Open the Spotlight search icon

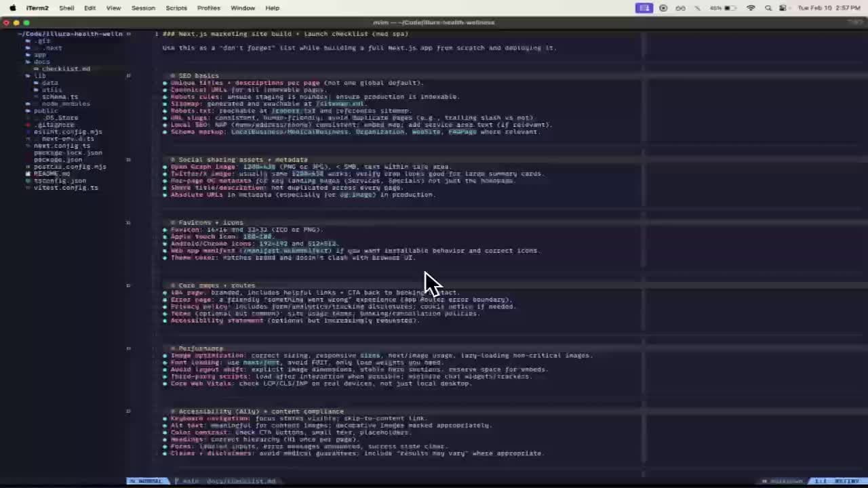(768, 8)
